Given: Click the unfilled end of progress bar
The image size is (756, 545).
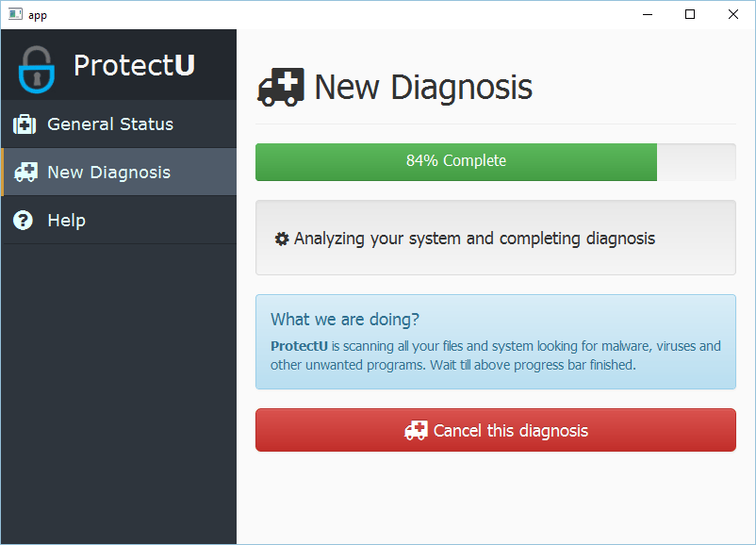Looking at the screenshot, I should pyautogui.click(x=696, y=161).
